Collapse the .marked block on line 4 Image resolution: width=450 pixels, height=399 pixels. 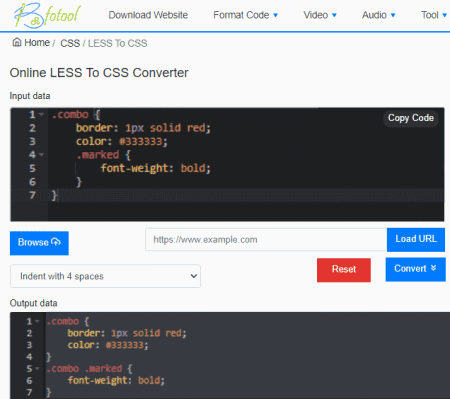click(x=41, y=155)
